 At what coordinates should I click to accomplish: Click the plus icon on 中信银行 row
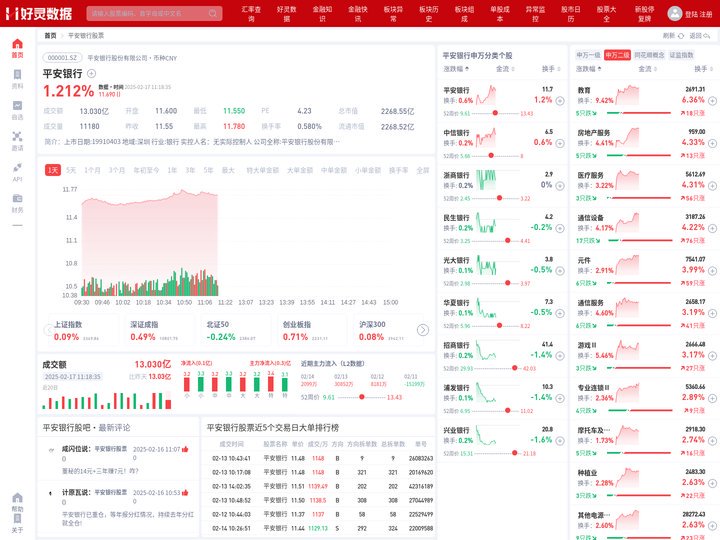tap(560, 143)
